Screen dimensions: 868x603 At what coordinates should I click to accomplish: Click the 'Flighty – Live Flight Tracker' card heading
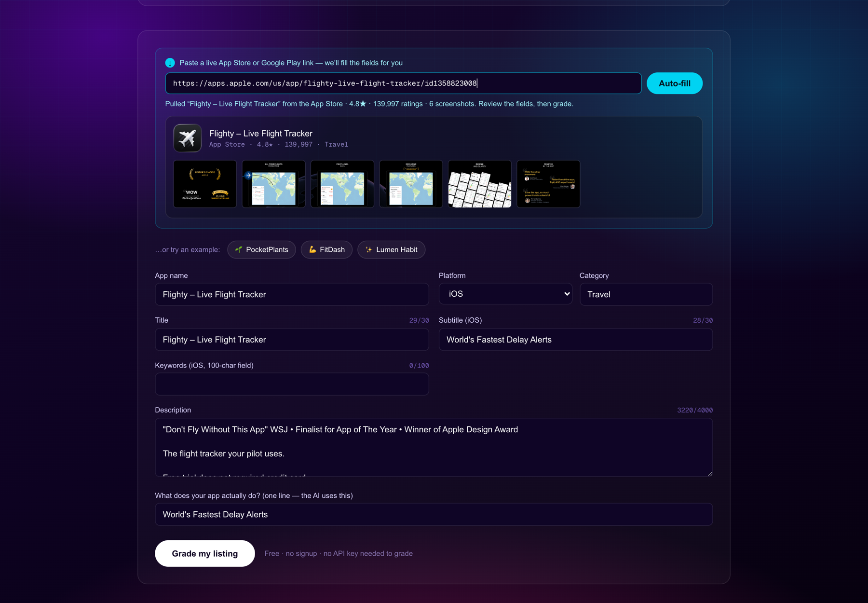click(x=260, y=134)
